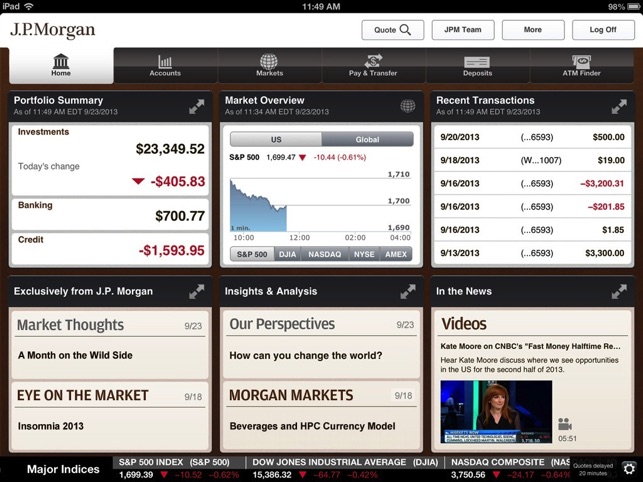
Task: Click the Quote magnifier icon
Action: [x=405, y=30]
